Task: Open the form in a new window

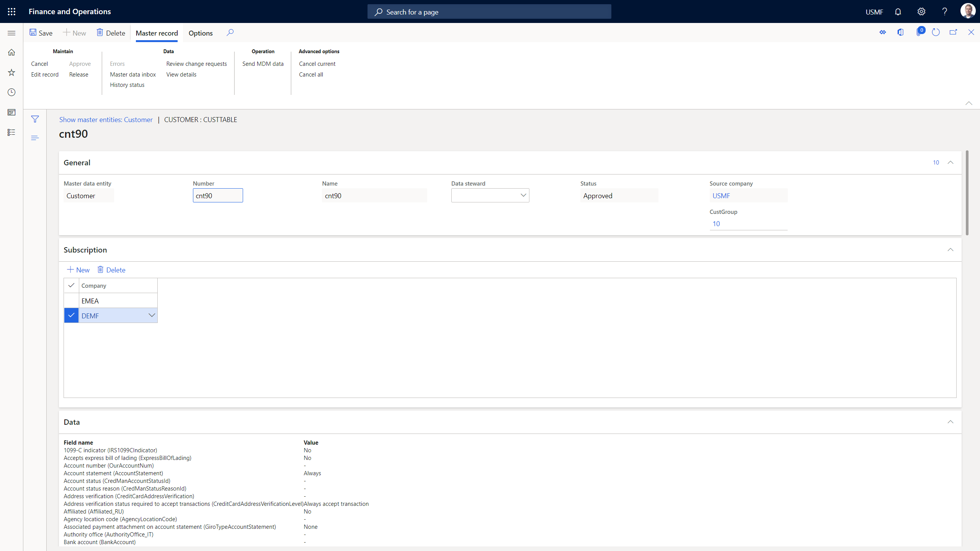Action: pos(954,32)
